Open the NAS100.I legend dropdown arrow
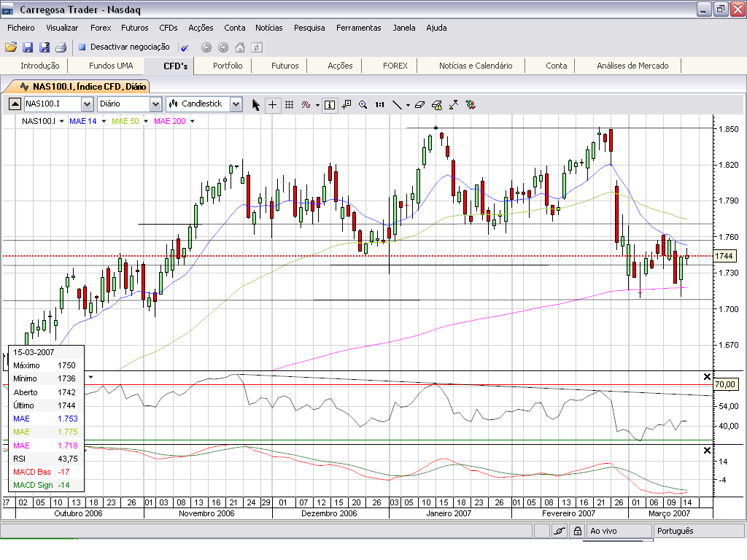This screenshot has height=560, width=747. point(61,122)
